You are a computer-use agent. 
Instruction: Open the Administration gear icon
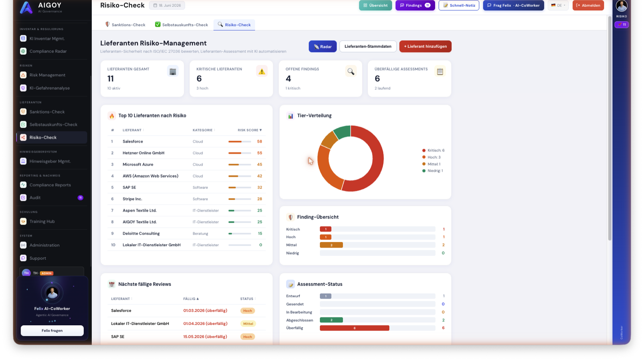point(23,245)
